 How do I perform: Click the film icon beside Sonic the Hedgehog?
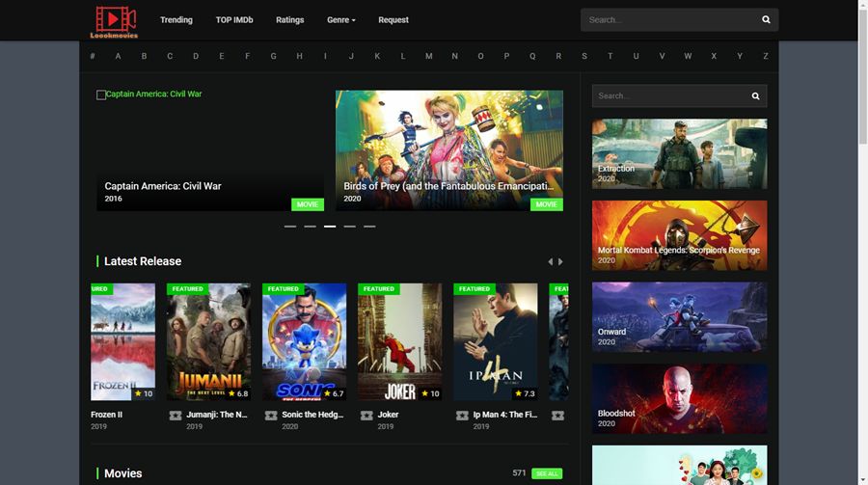pos(271,416)
